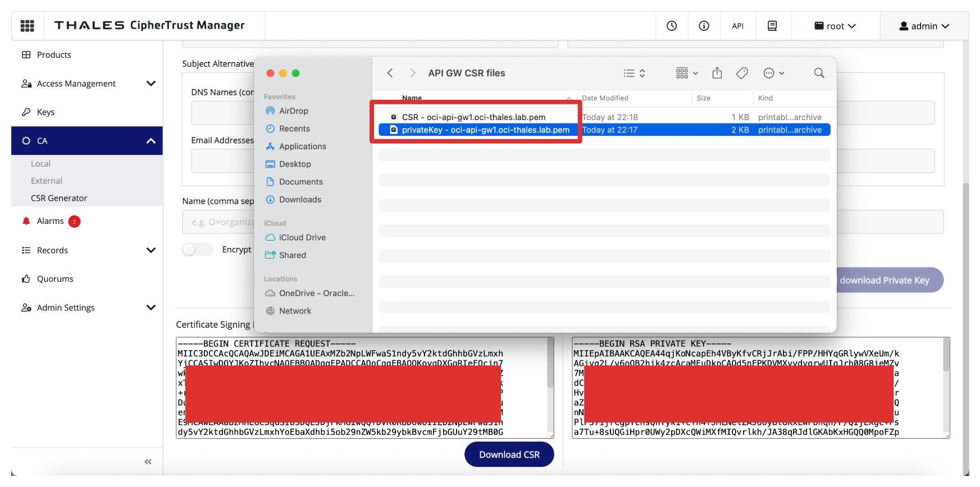Image resolution: width=980 pixels, height=487 pixels.
Task: Search in Finder using magnifier icon
Action: [x=819, y=73]
